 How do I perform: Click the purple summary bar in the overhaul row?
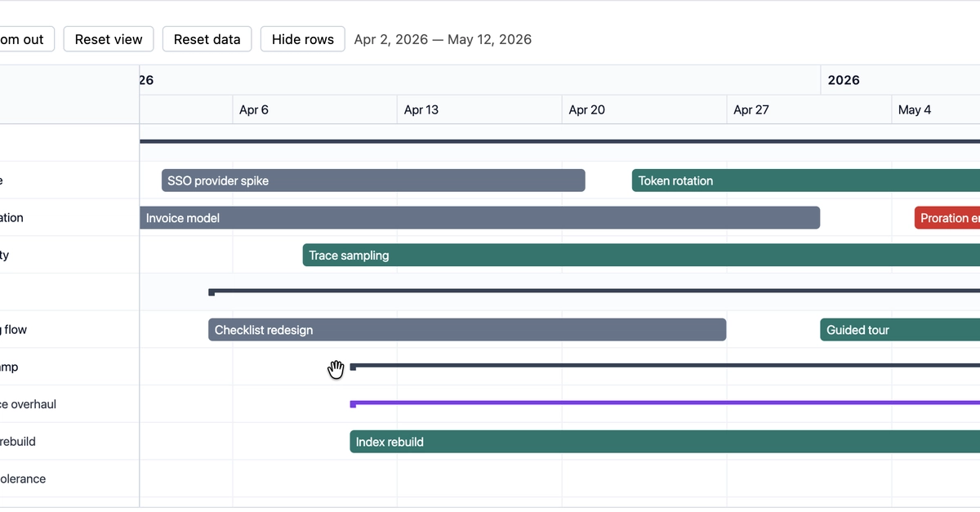665,403
